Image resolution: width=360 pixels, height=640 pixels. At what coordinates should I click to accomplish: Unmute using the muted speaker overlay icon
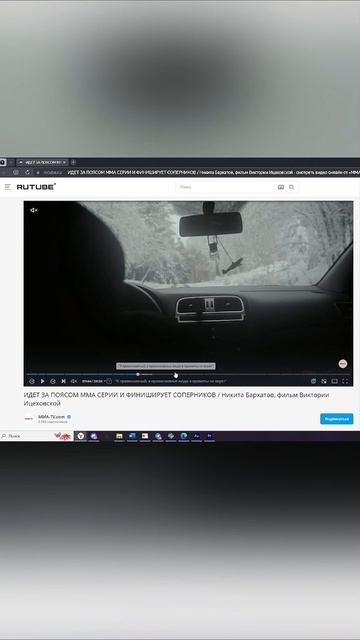click(x=34, y=210)
